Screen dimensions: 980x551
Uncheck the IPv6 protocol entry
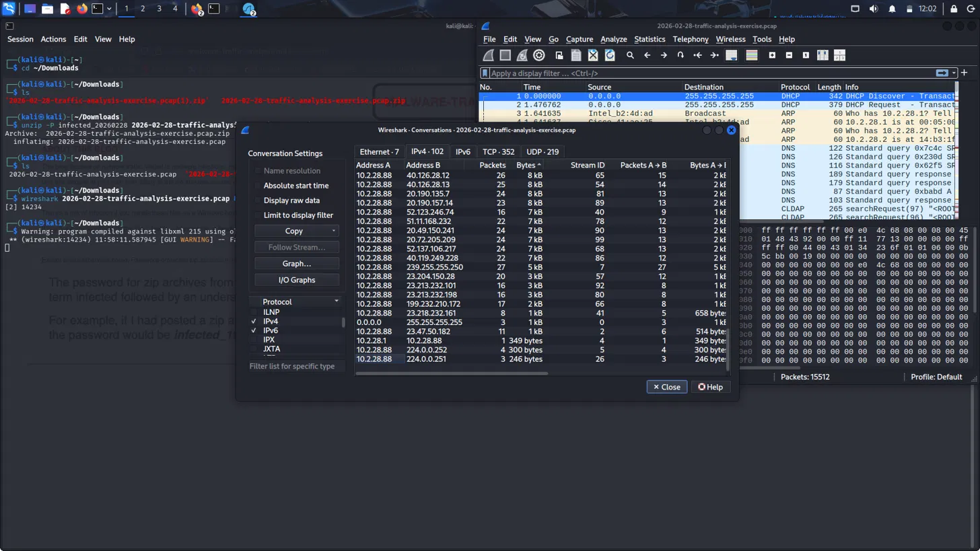click(254, 330)
